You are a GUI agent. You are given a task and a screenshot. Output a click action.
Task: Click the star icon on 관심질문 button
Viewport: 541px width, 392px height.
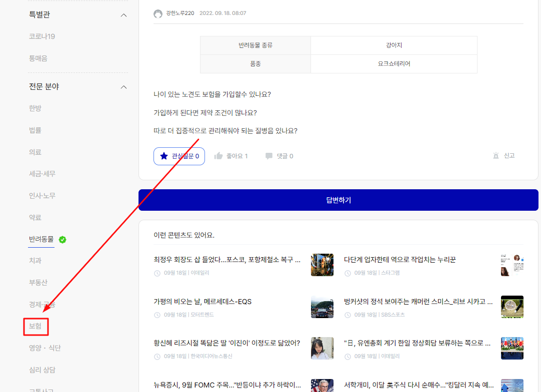tap(164, 156)
